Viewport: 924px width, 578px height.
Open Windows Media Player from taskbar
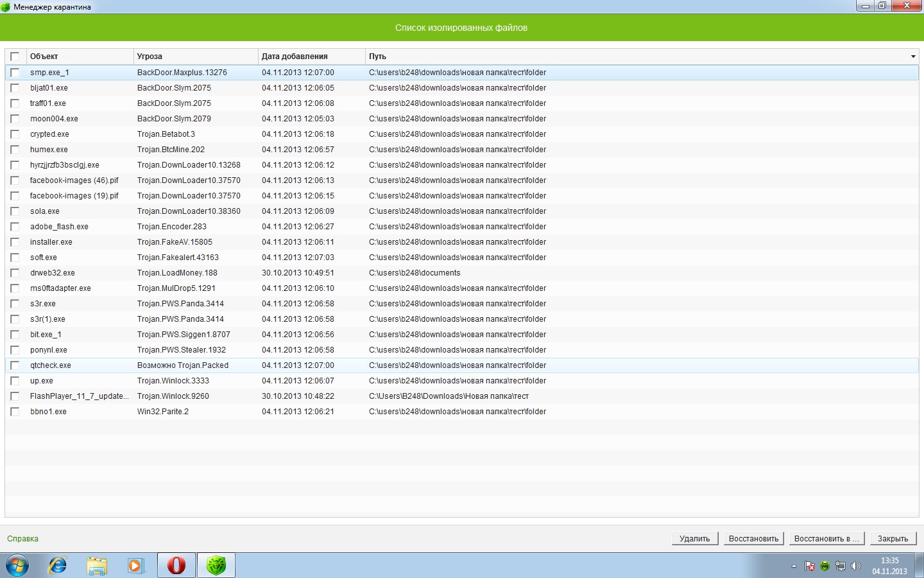[x=135, y=565]
